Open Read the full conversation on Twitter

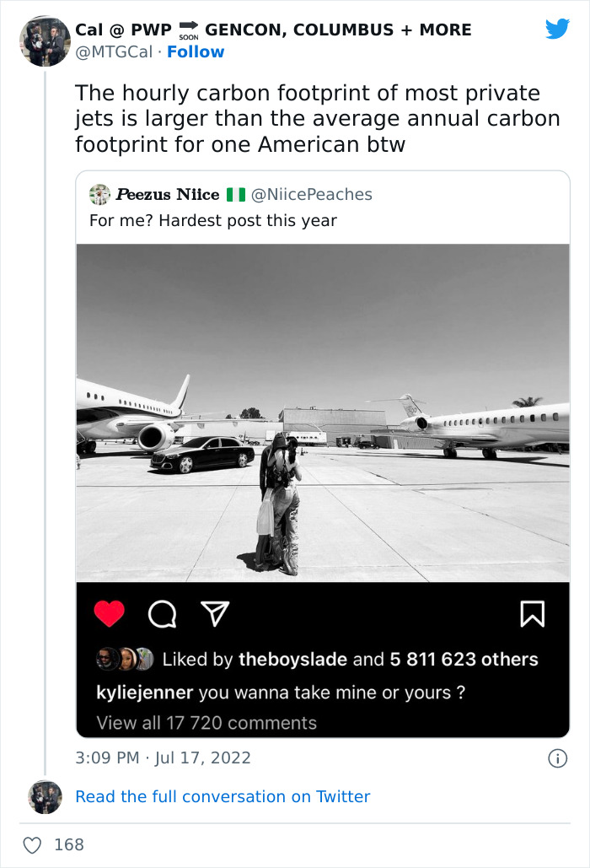[x=223, y=796]
